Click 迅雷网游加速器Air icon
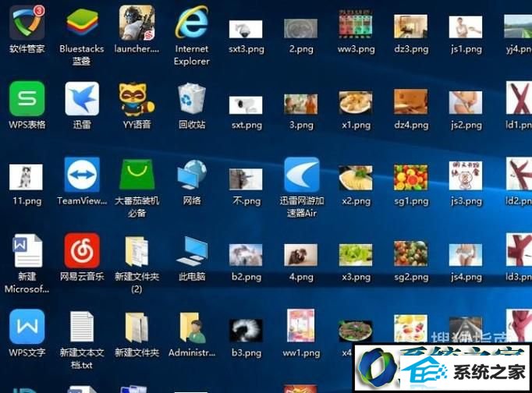Viewport: 532px width, 393px height. (x=301, y=175)
